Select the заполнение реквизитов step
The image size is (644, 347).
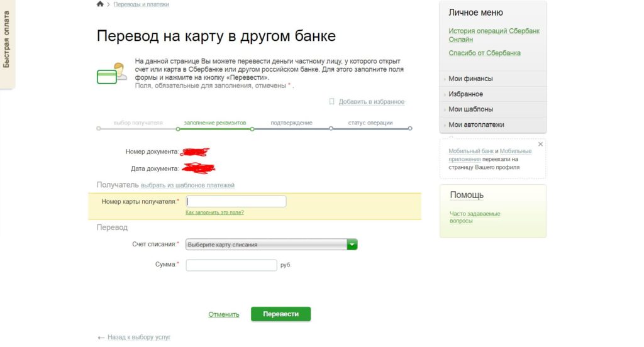215,123
